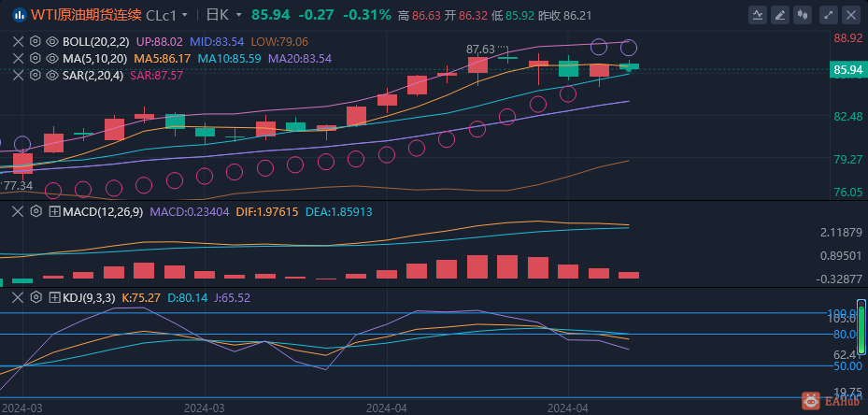Viewport: 868px width, 415px height.
Task: Click the -0.27 price change value
Action: (316, 15)
